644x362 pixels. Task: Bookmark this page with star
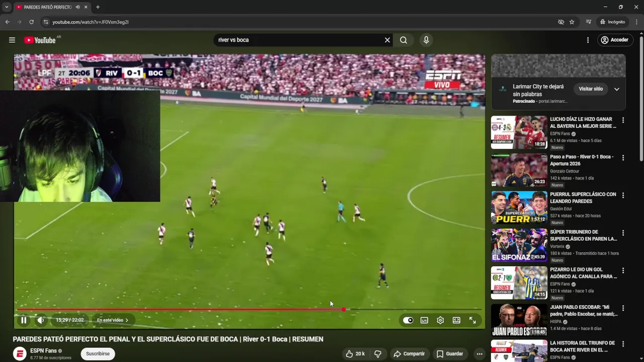[572, 22]
